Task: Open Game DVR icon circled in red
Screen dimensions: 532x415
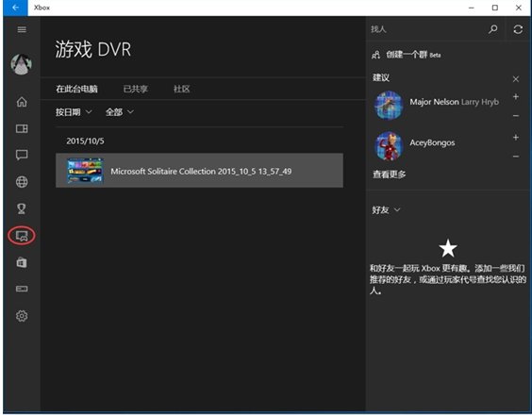Action: click(22, 236)
